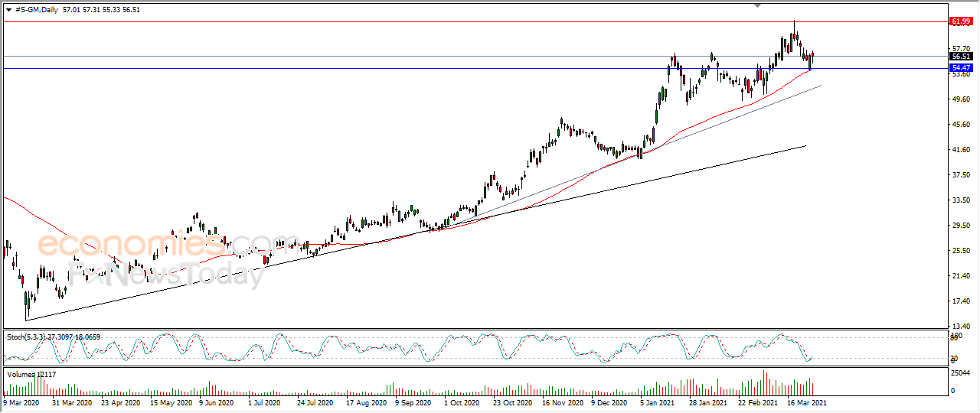Click the 16 Mar 2021 date label
The image size is (980, 413).
pyautogui.click(x=806, y=402)
